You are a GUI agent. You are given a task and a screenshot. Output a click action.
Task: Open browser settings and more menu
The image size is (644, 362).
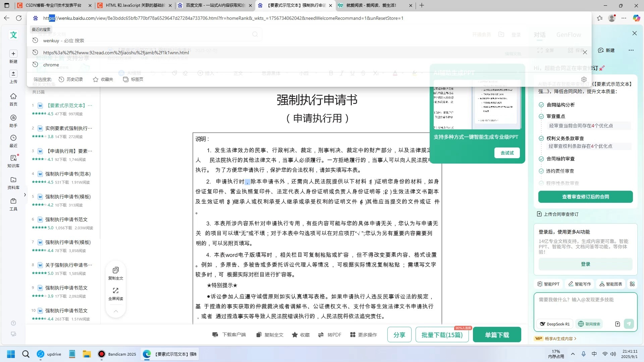[x=624, y=18]
